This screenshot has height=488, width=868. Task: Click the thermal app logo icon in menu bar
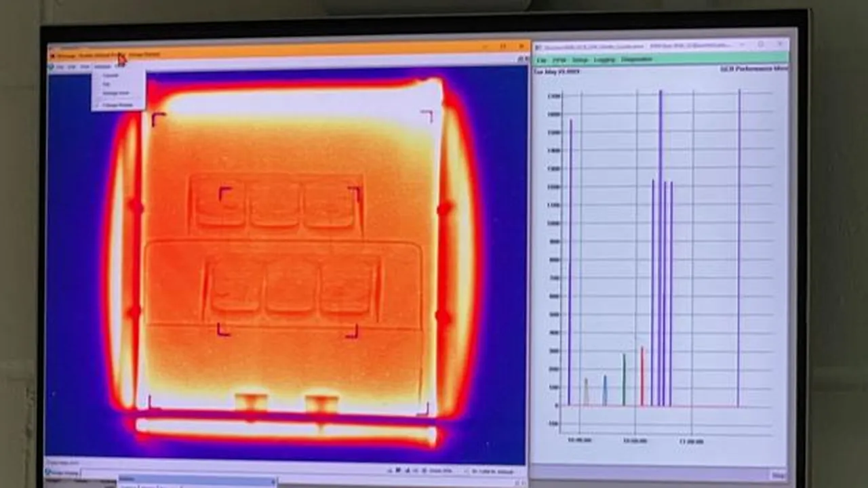point(51,67)
